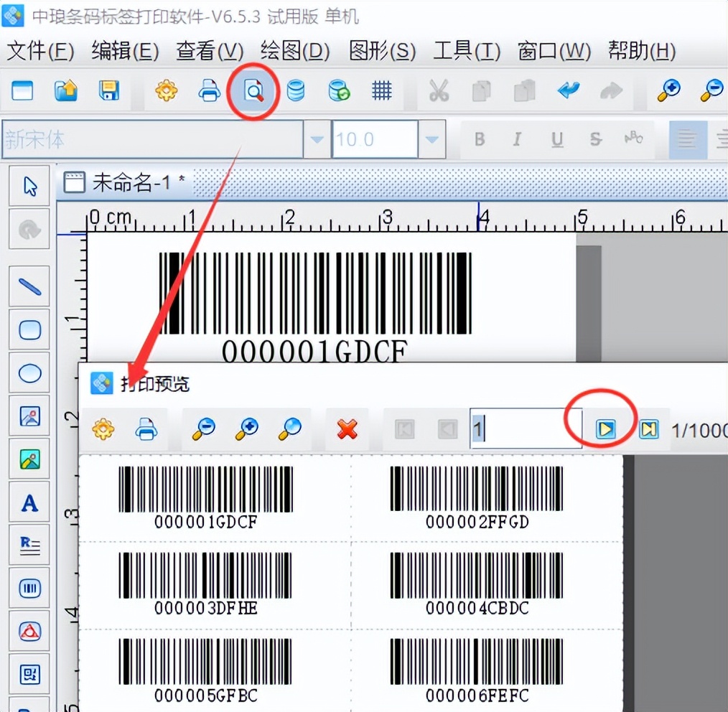Viewport: 728px width, 712px height.
Task: Click the Paste icon in toolbar
Action: point(525,90)
